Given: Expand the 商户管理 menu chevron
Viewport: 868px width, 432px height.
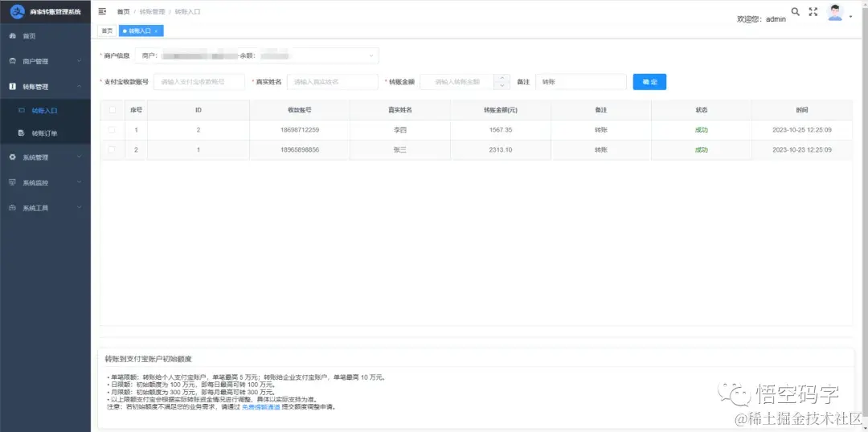Looking at the screenshot, I should 80,61.
